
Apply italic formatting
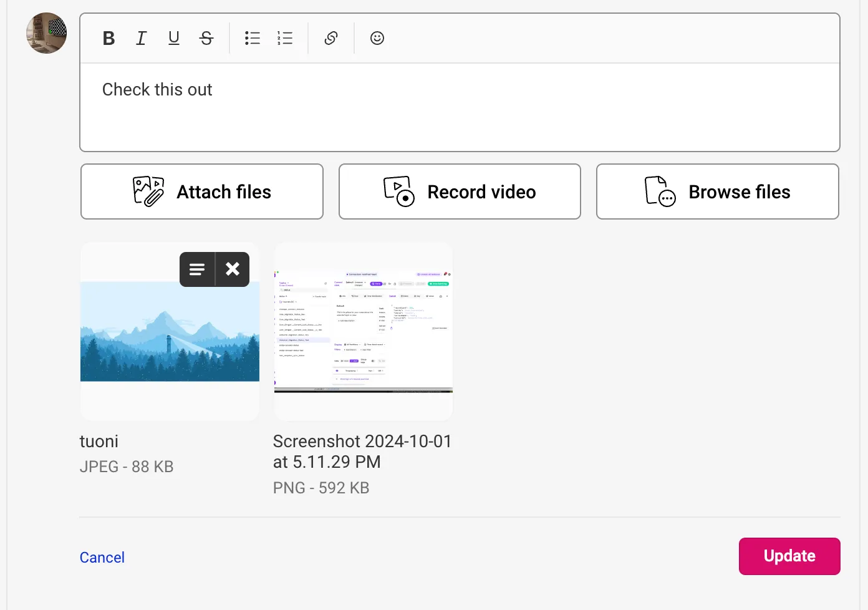142,39
